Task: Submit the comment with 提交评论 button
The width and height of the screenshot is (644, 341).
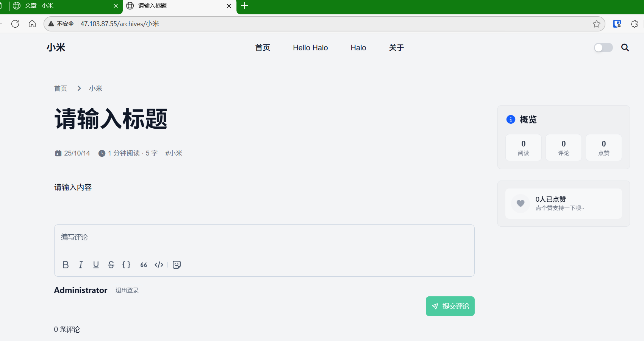Action: tap(450, 306)
